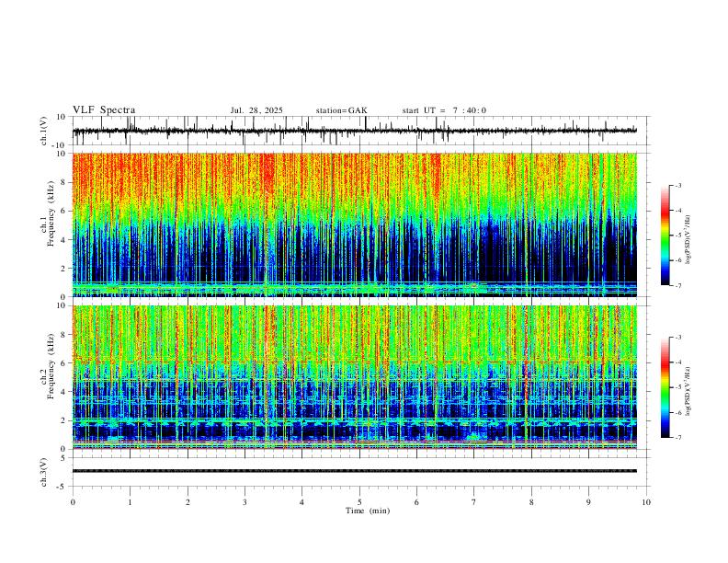The height and width of the screenshot is (563, 728).
Task: Click the "station=GAK" label
Action: click(x=342, y=110)
